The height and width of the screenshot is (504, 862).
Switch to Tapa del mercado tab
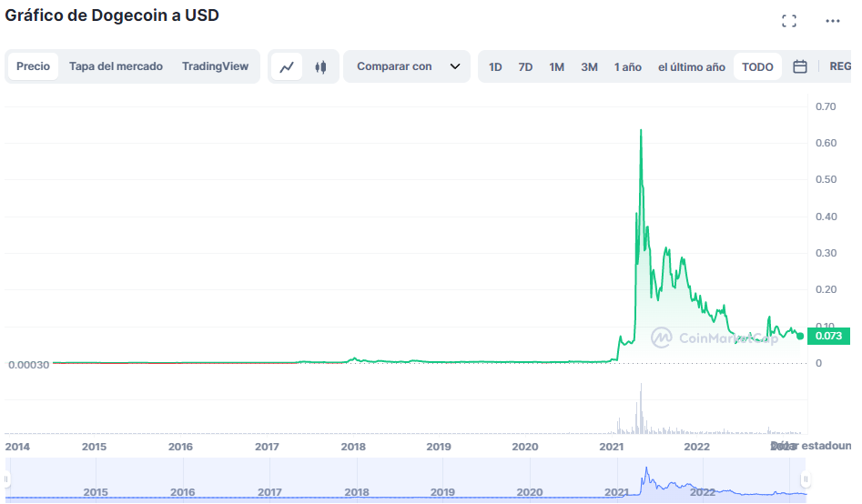tap(116, 66)
